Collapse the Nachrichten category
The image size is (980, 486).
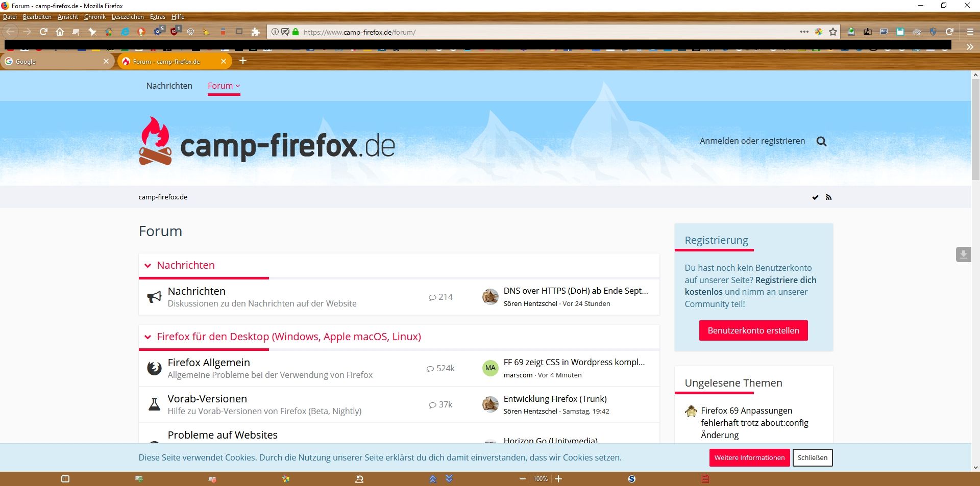click(148, 265)
